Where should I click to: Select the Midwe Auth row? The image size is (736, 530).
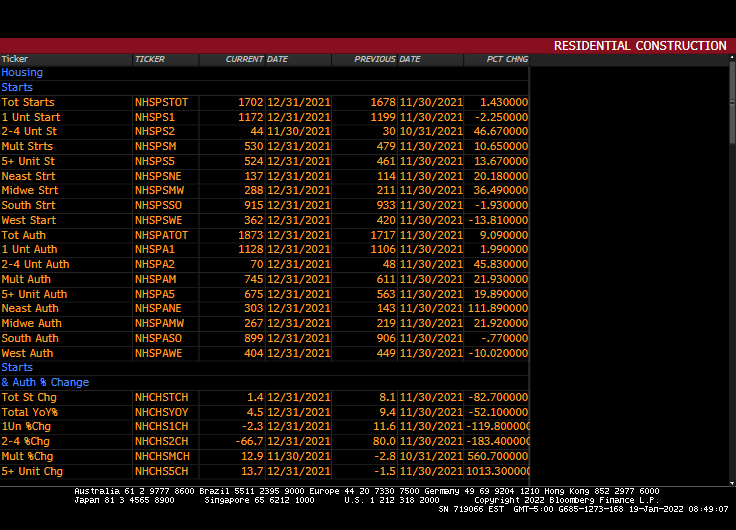31,323
